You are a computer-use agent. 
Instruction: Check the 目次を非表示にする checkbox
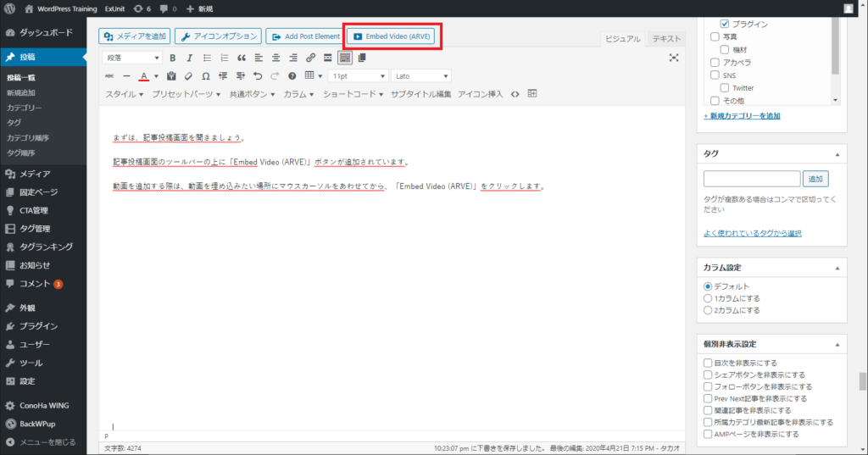tap(708, 363)
